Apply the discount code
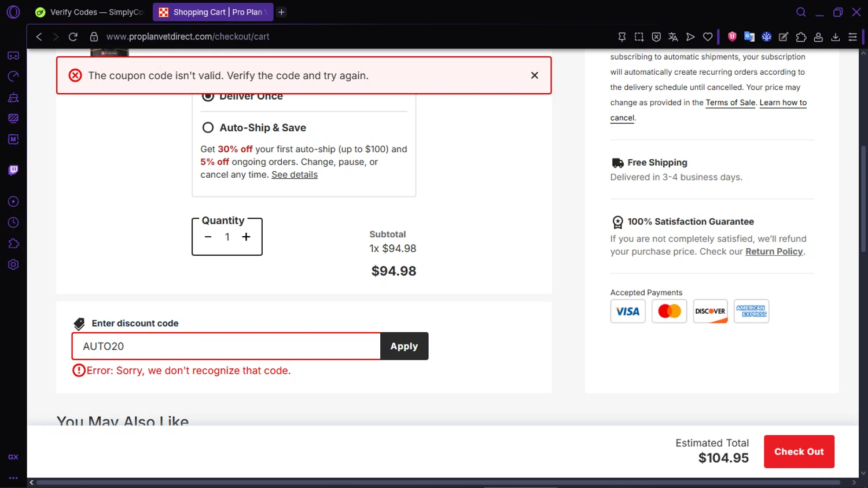Screen dimensions: 868x488 (404, 346)
